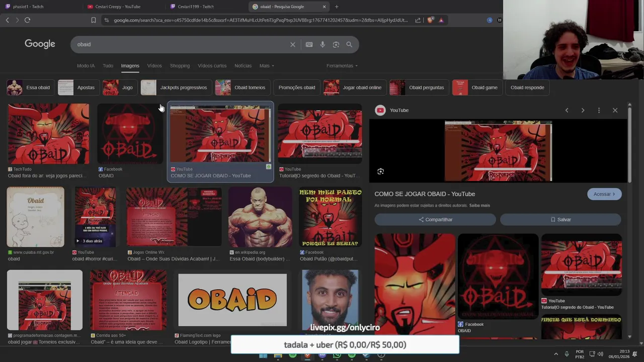Viewport: 644px width, 362px height.
Task: Start voice search with the microphone icon
Action: click(x=323, y=44)
